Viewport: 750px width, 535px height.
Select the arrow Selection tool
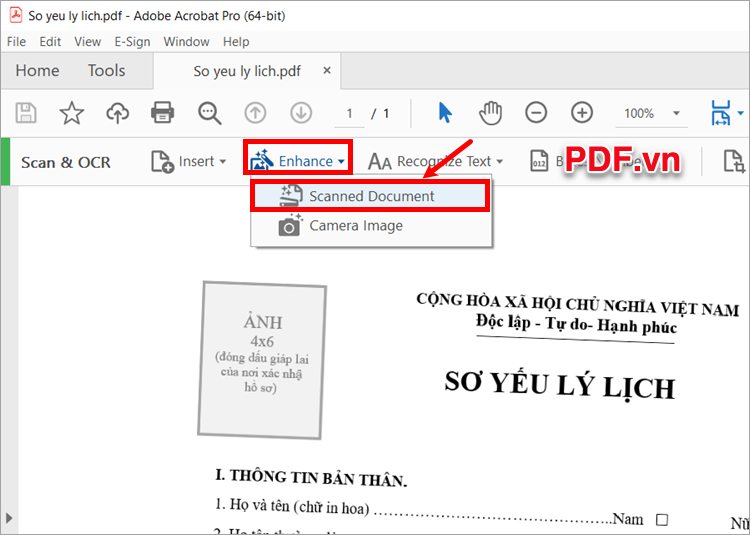445,113
